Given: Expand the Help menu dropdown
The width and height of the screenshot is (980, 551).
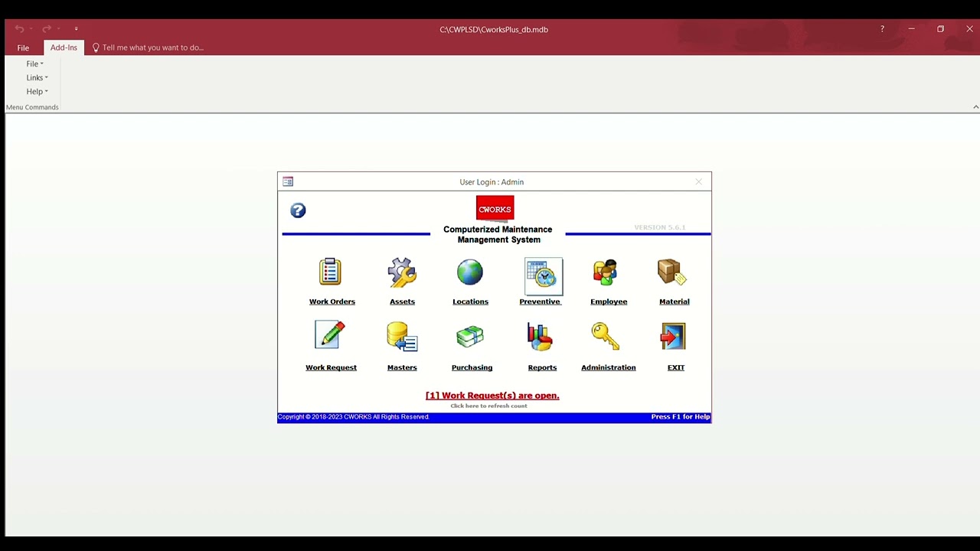Looking at the screenshot, I should 37,91.
